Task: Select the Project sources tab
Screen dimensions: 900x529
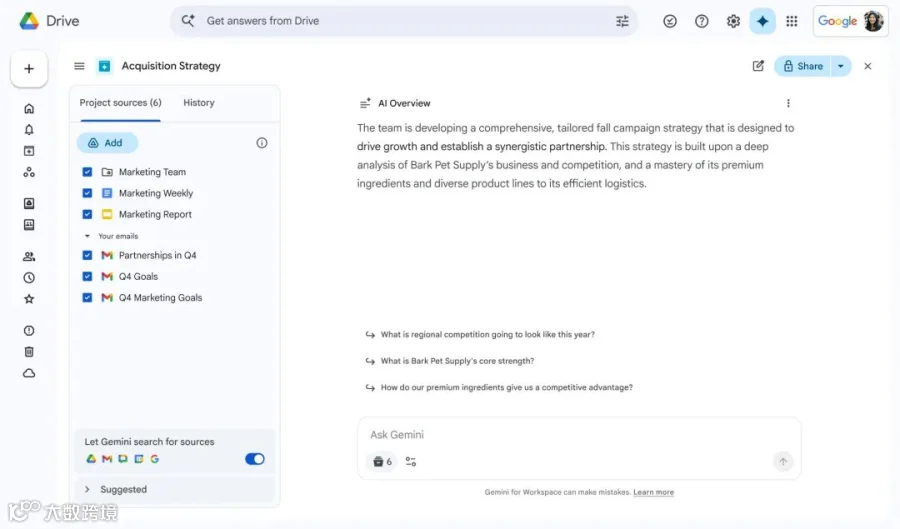Action: [120, 103]
